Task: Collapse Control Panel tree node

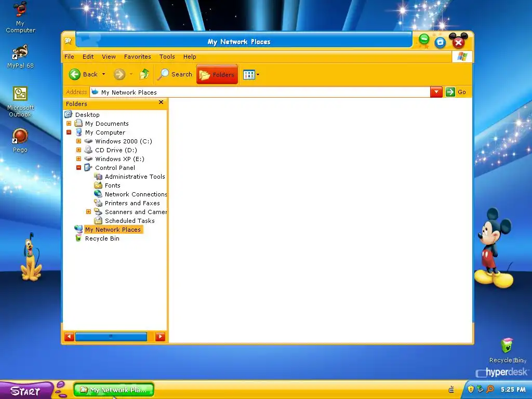Action: click(x=79, y=168)
